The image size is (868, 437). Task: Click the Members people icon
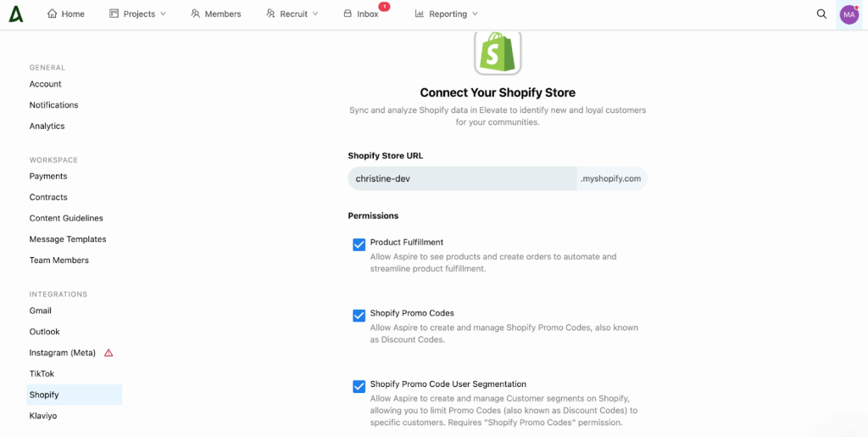(195, 14)
